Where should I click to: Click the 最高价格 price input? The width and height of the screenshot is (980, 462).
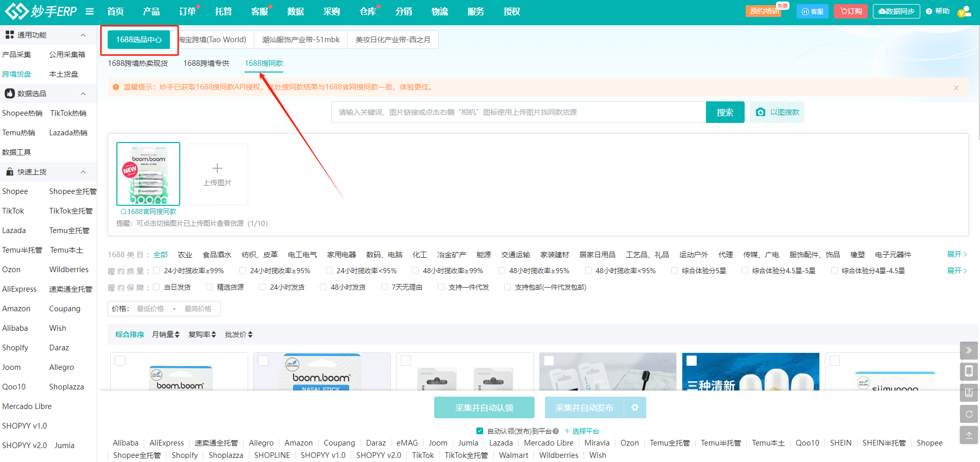click(x=198, y=309)
